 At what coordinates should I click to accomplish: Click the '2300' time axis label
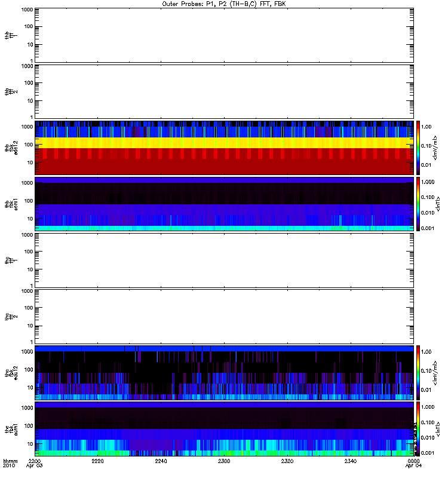[x=224, y=461]
